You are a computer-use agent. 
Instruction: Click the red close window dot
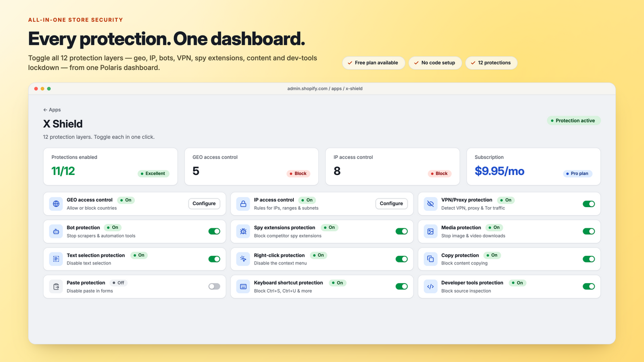pos(36,88)
